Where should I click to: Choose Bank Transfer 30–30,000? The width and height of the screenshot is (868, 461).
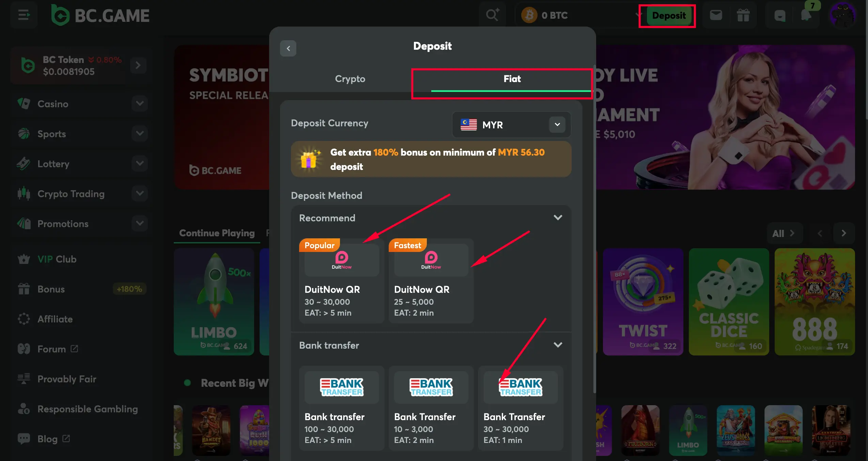(x=521, y=408)
